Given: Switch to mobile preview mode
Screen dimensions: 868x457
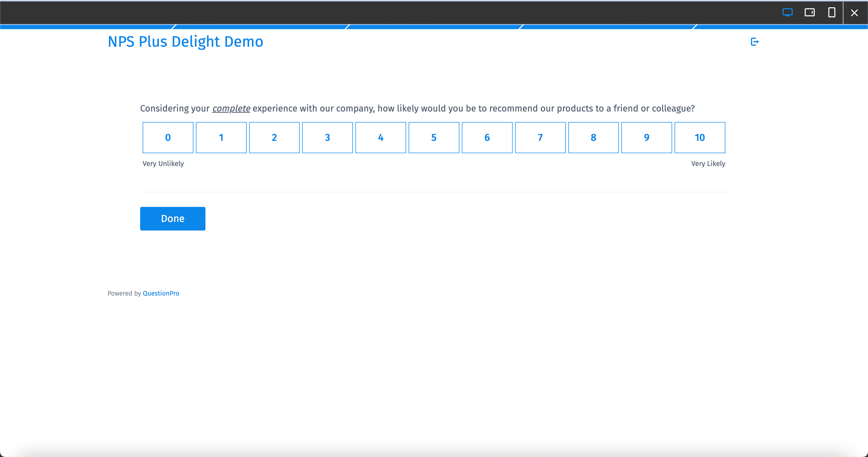Looking at the screenshot, I should [832, 13].
